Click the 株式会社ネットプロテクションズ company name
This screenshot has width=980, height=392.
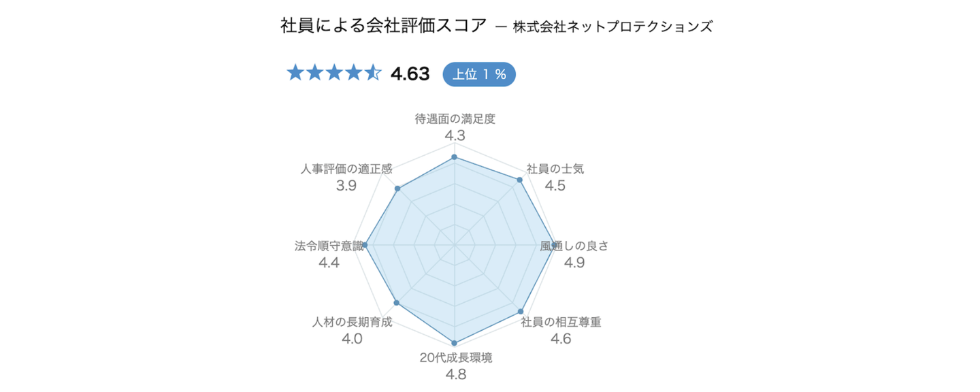613,27
